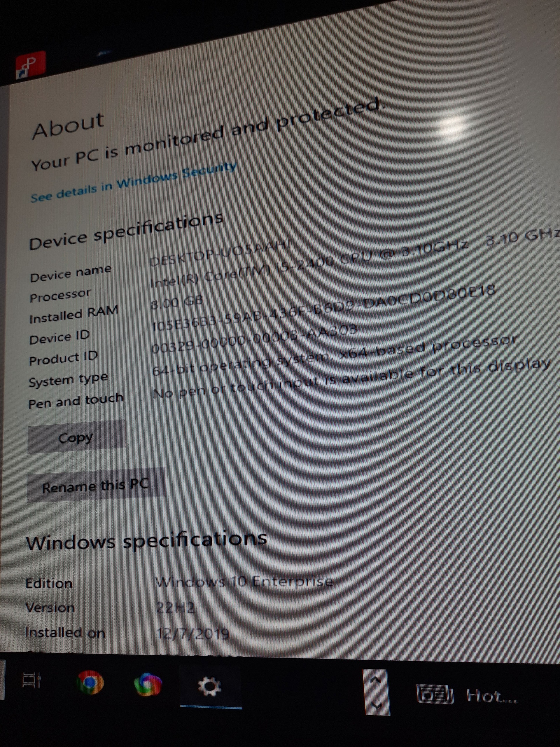This screenshot has width=560, height=747.
Task: Open the Task View taskbar icon
Action: pos(31,680)
